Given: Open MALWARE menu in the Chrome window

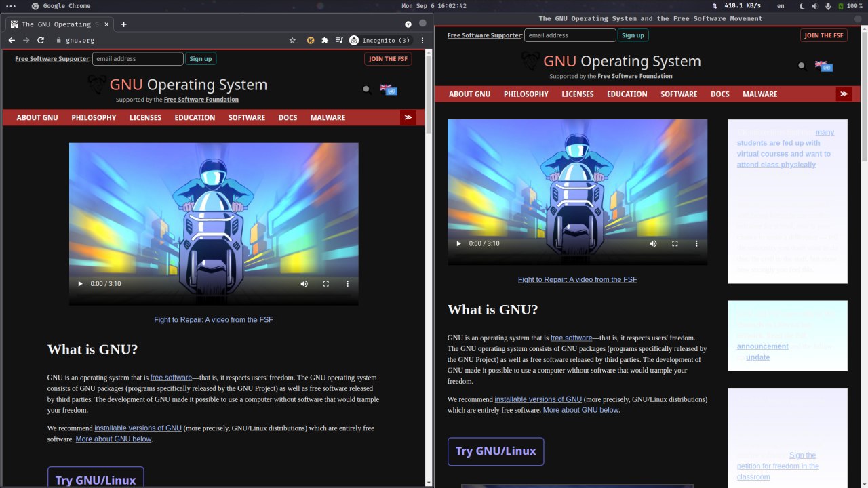Looking at the screenshot, I should (x=328, y=117).
